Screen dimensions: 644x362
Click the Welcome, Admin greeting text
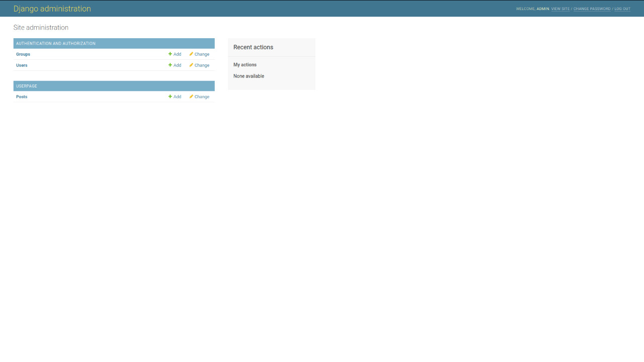pyautogui.click(x=532, y=9)
